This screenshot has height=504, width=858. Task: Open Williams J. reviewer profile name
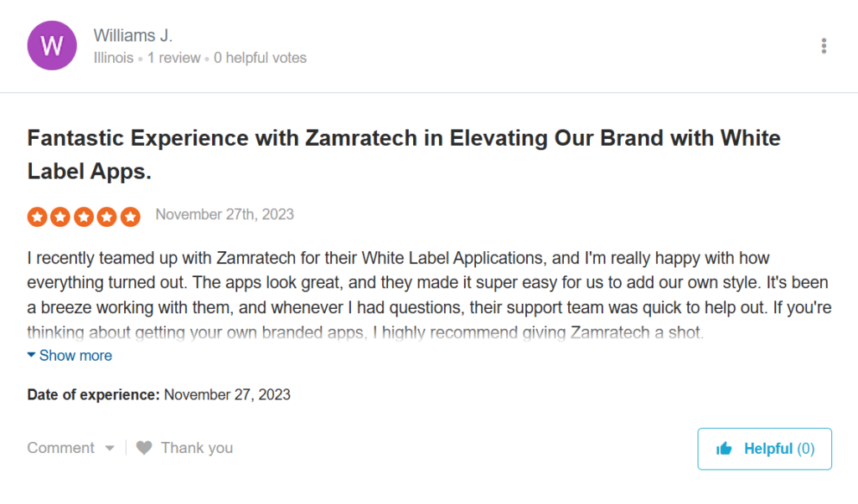[x=132, y=35]
